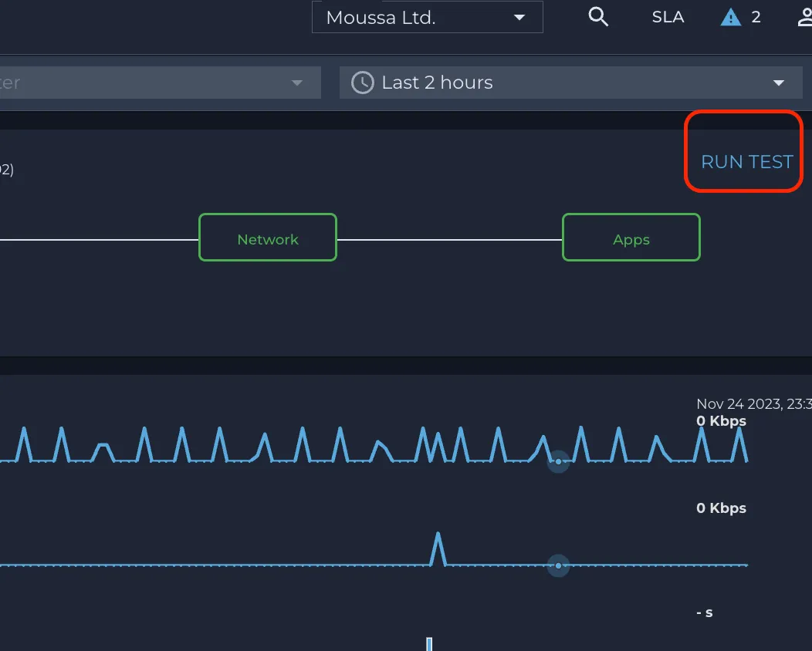
Task: Select the Apps node box
Action: coord(631,238)
